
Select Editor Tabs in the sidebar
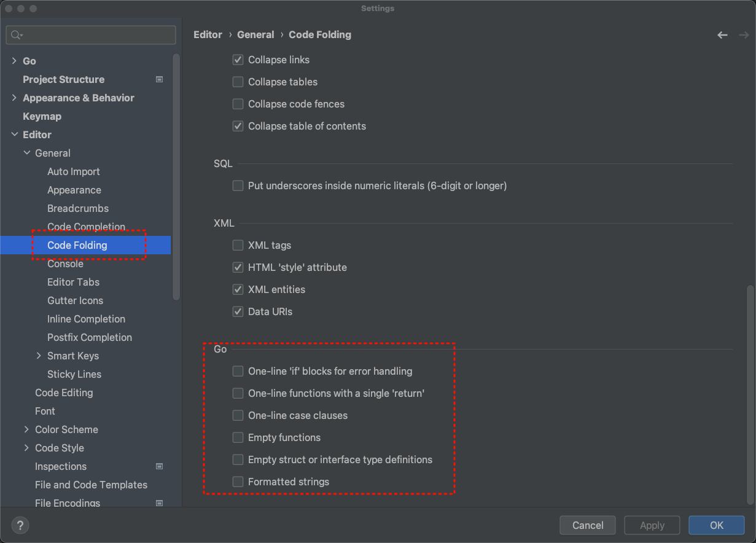point(73,282)
